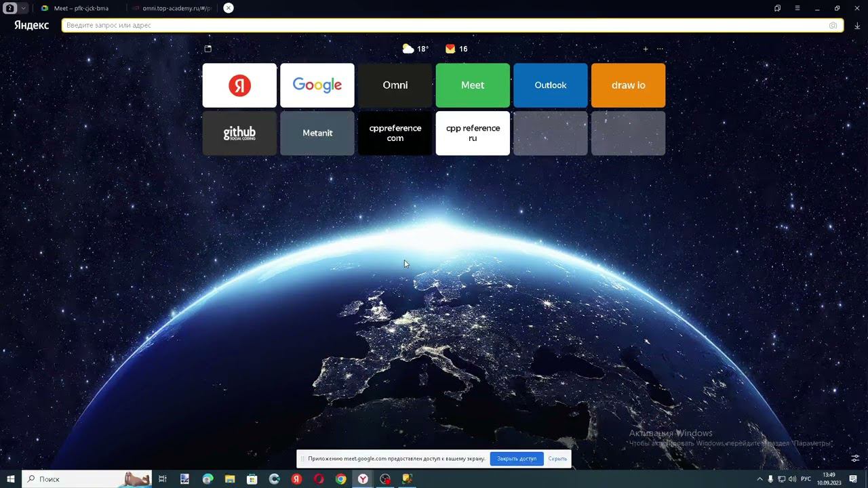The height and width of the screenshot is (488, 868).
Task: Click the taskbar Поиск search box
Action: pos(87,479)
